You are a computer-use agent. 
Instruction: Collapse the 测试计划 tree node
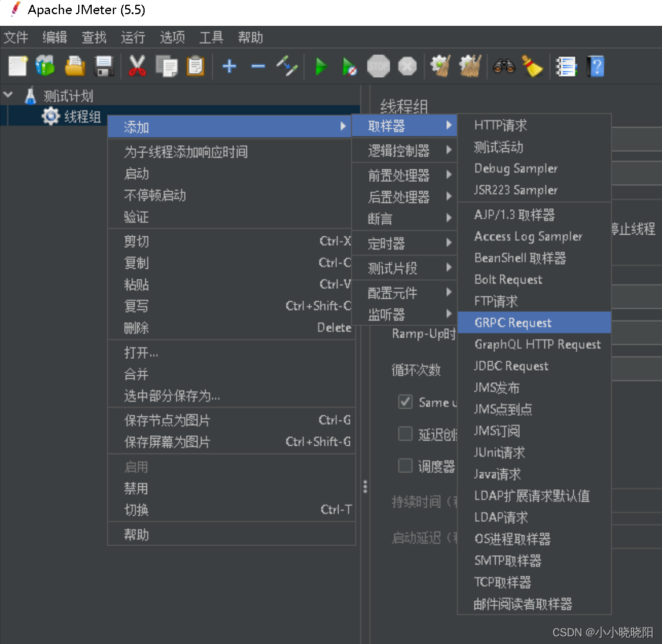click(8, 95)
